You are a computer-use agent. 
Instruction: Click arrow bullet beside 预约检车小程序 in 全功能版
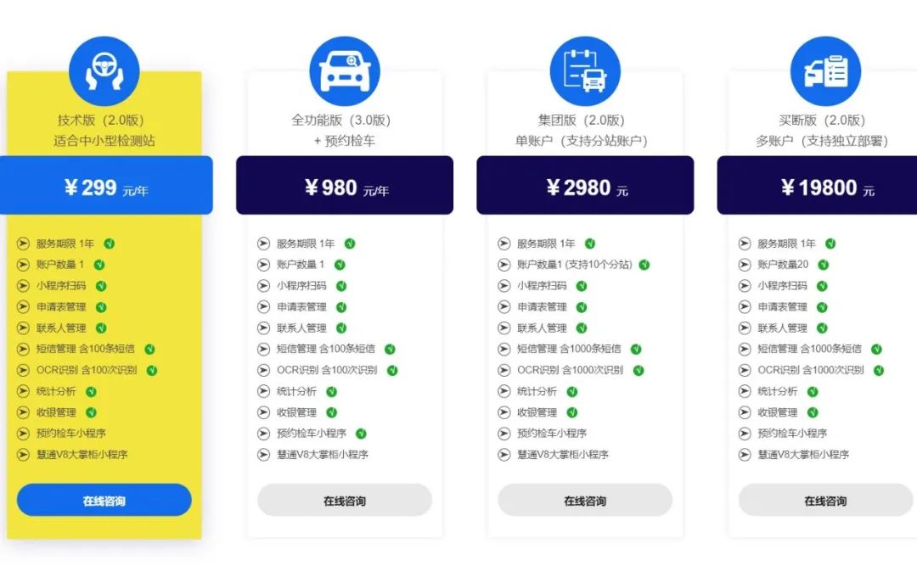[x=263, y=434]
